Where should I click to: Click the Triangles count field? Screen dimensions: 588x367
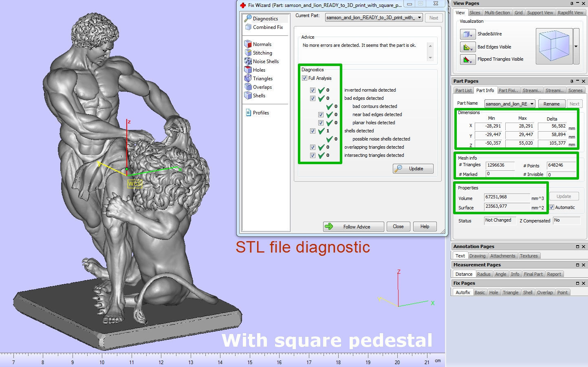pyautogui.click(x=500, y=165)
